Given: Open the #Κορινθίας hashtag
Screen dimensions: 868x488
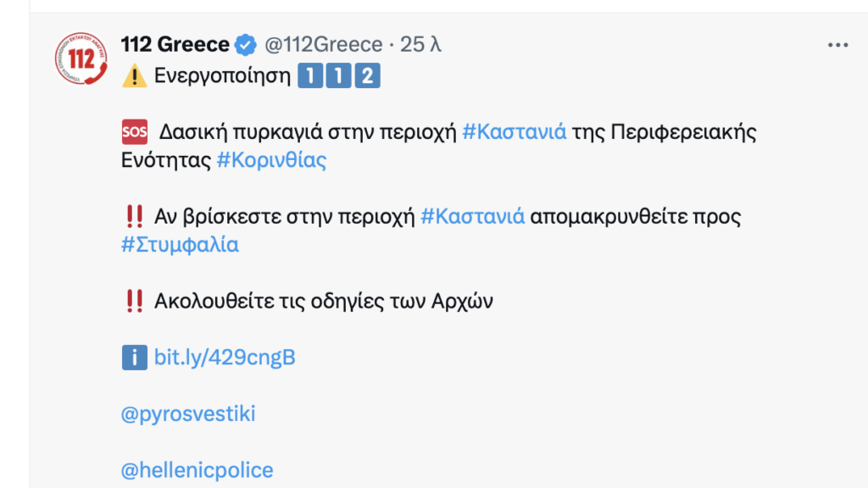Looking at the screenshot, I should (271, 161).
